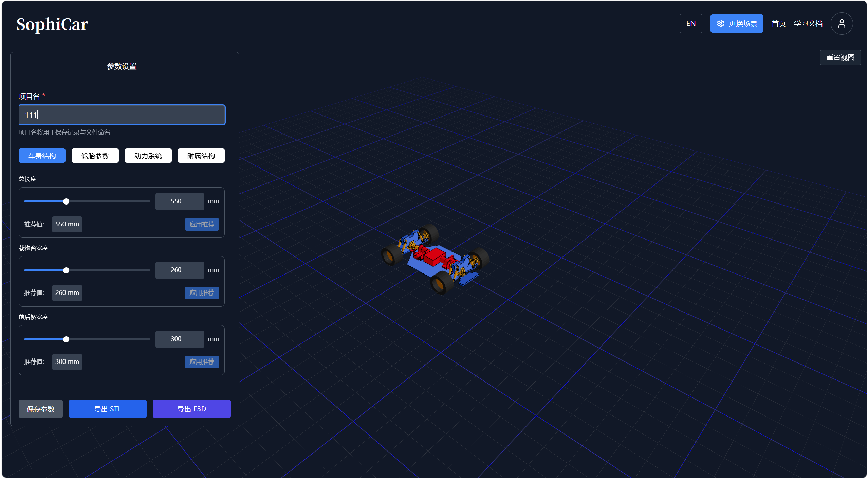Go to 首页 link
This screenshot has width=868, height=478.
point(778,23)
